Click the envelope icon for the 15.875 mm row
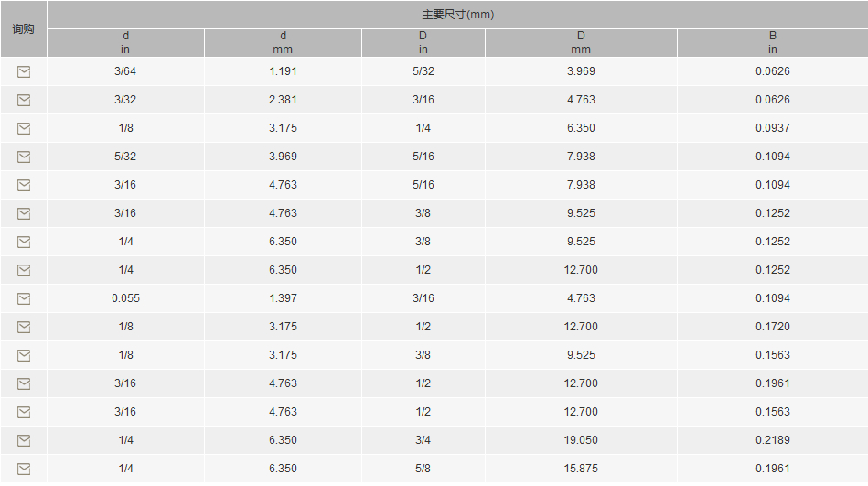 coord(24,469)
